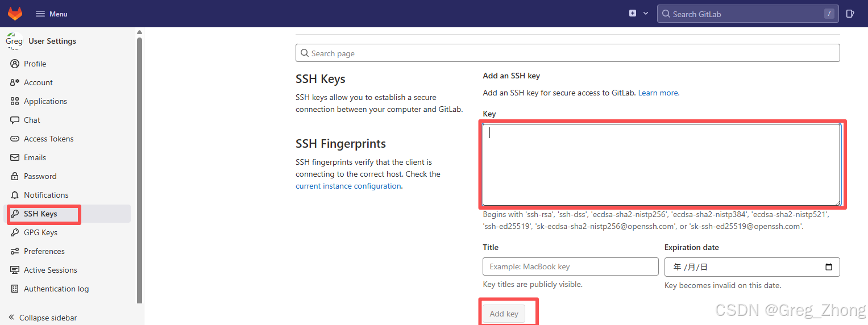Image resolution: width=868 pixels, height=325 pixels.
Task: Click the Preferences icon in sidebar
Action: click(x=15, y=251)
